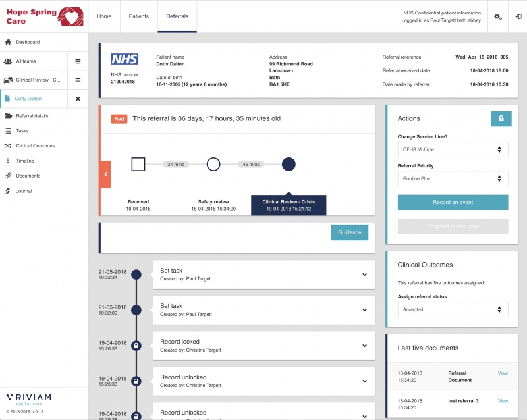Click the Journal pen icon
This screenshot has width=527, height=420.
pyautogui.click(x=8, y=191)
